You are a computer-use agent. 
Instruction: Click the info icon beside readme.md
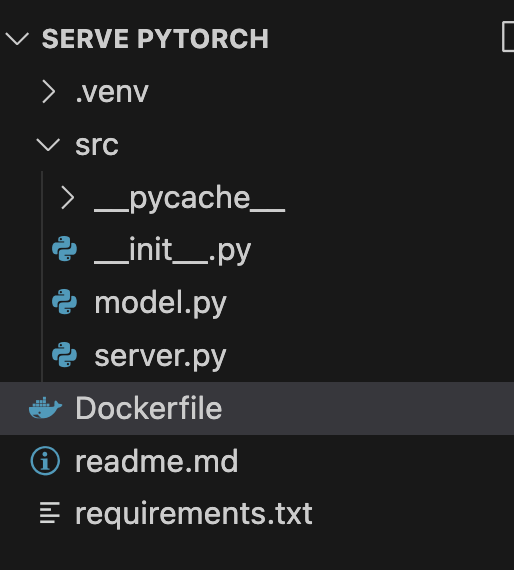[45, 461]
